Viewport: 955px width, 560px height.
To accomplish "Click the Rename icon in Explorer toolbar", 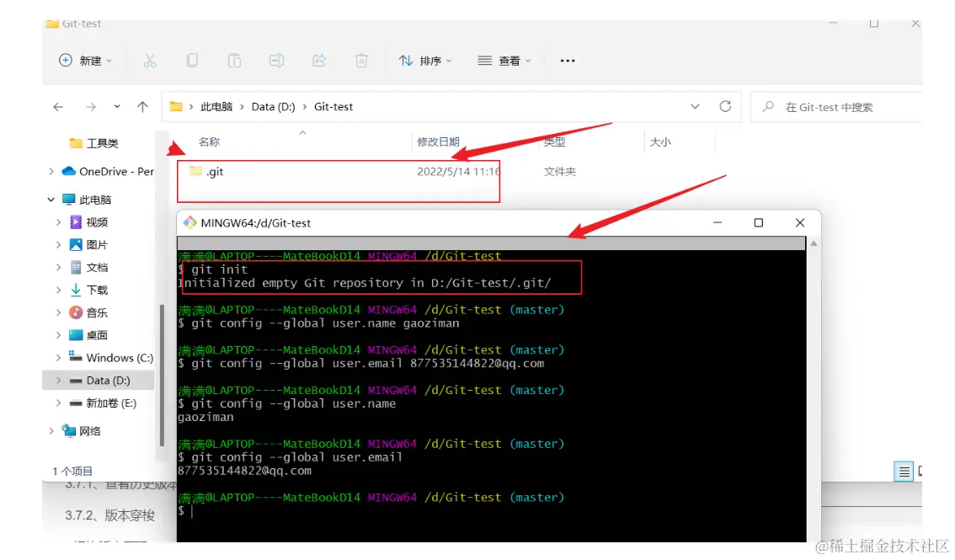I will (276, 61).
